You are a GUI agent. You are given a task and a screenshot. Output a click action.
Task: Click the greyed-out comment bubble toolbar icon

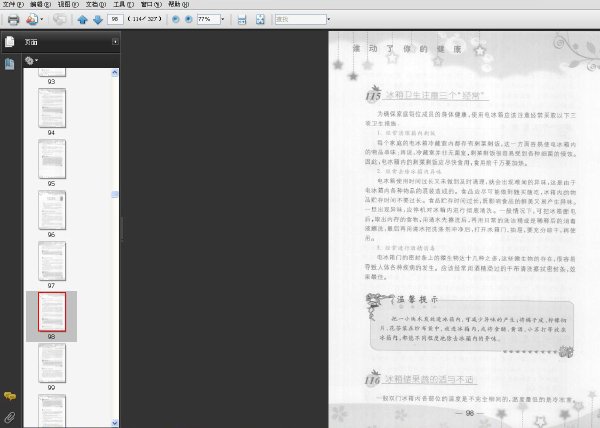coord(59,19)
